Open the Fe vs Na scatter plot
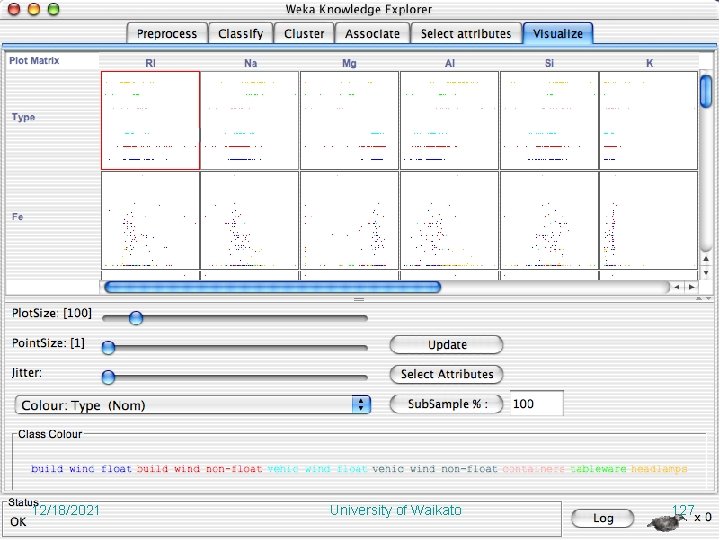The image size is (720, 540). (x=250, y=220)
